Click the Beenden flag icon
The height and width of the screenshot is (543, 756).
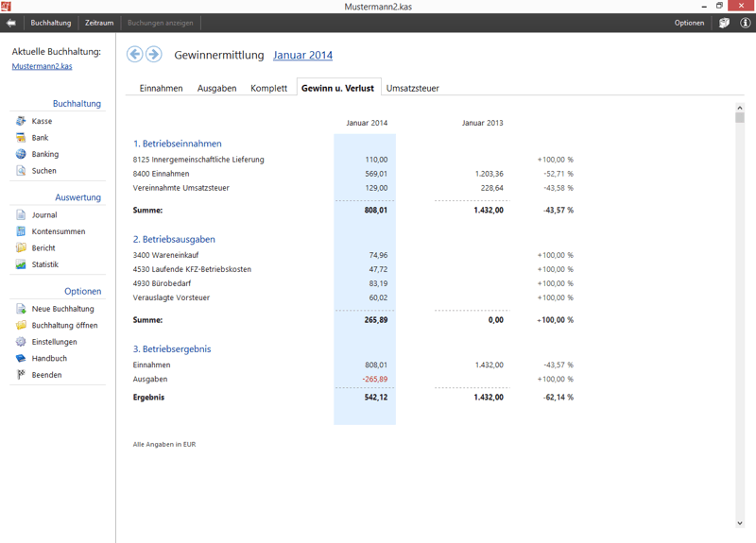pyautogui.click(x=21, y=374)
